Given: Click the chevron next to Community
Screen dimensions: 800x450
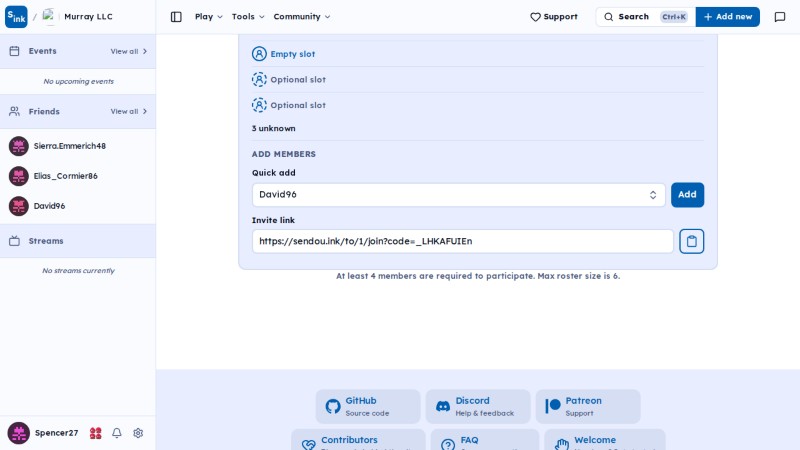Looking at the screenshot, I should pos(328,17).
